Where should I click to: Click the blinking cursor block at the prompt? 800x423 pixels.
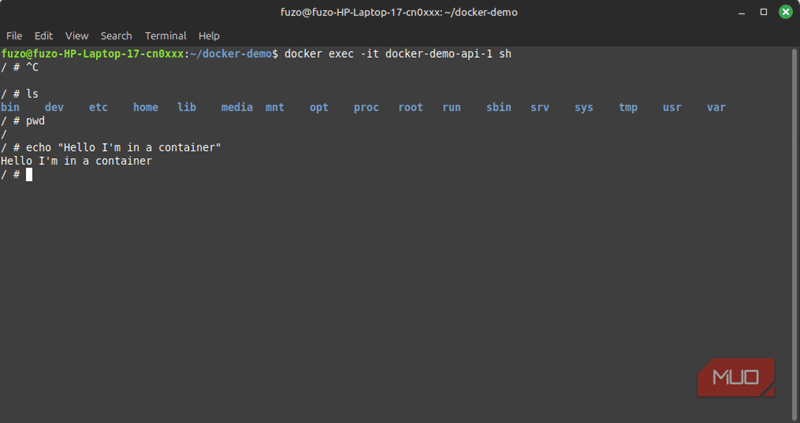click(x=30, y=174)
